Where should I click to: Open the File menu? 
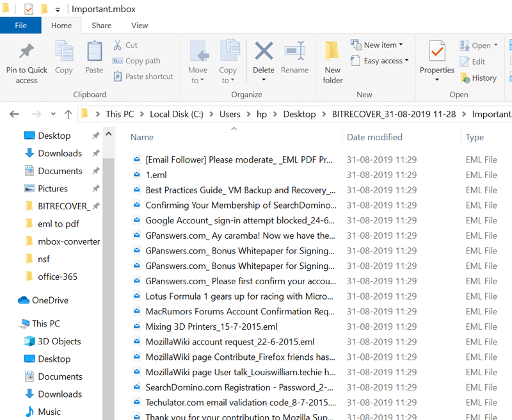coord(20,26)
